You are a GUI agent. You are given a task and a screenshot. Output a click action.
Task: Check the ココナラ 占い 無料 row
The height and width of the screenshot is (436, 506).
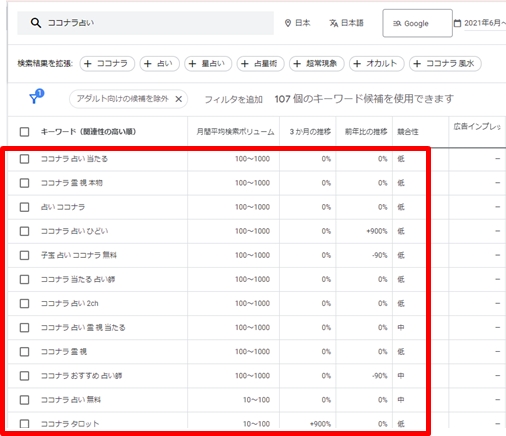tap(24, 400)
